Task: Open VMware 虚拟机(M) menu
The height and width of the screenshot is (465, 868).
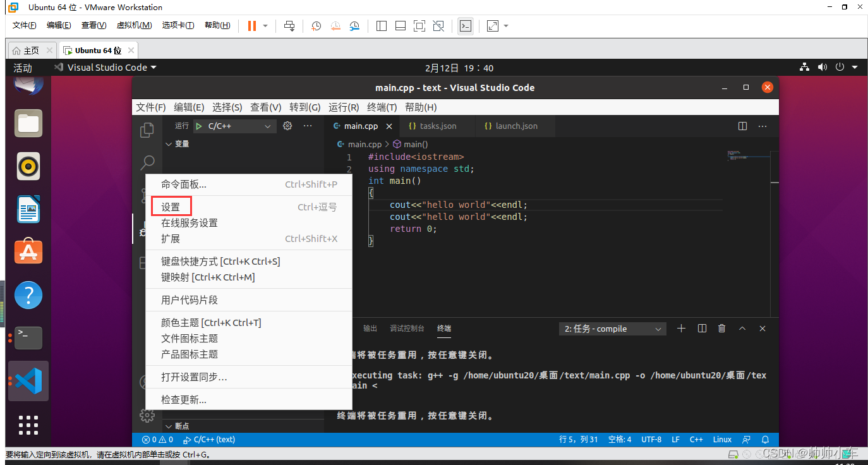Action: click(x=134, y=25)
